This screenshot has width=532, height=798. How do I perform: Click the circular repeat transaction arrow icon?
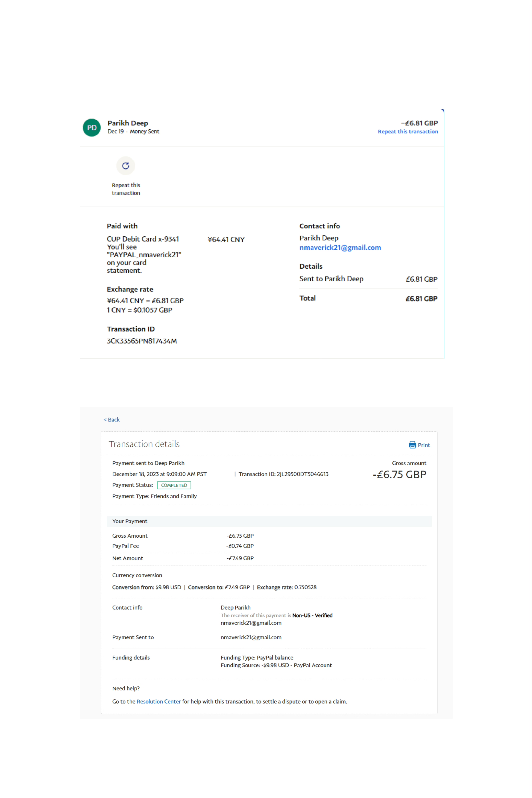125,166
